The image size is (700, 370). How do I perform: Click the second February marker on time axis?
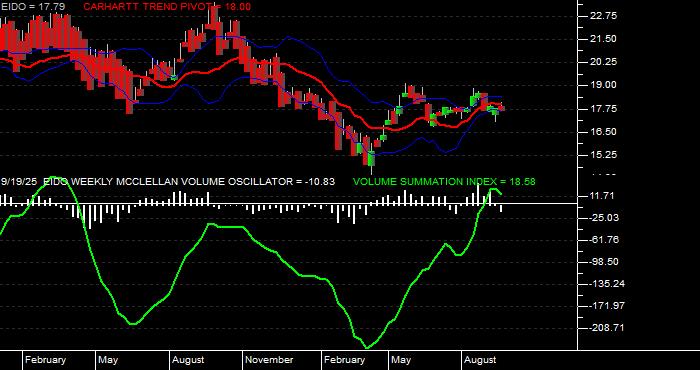pos(344,360)
